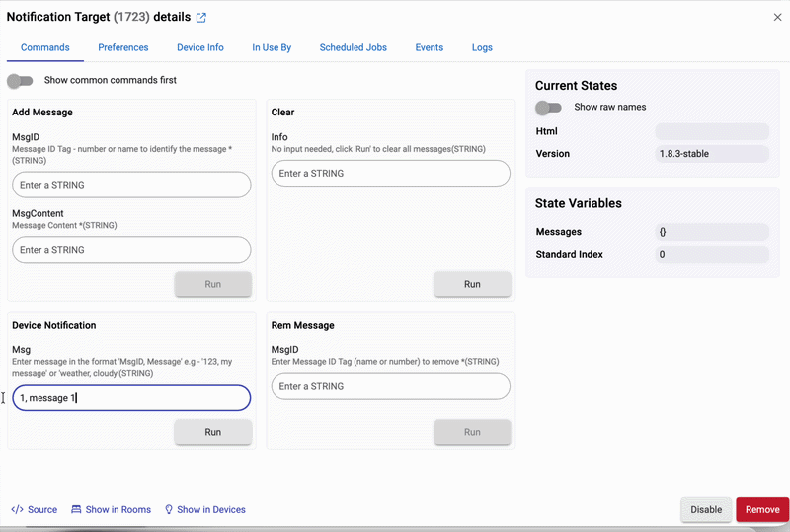
Task: Switch to the Preferences tab
Action: [122, 47]
